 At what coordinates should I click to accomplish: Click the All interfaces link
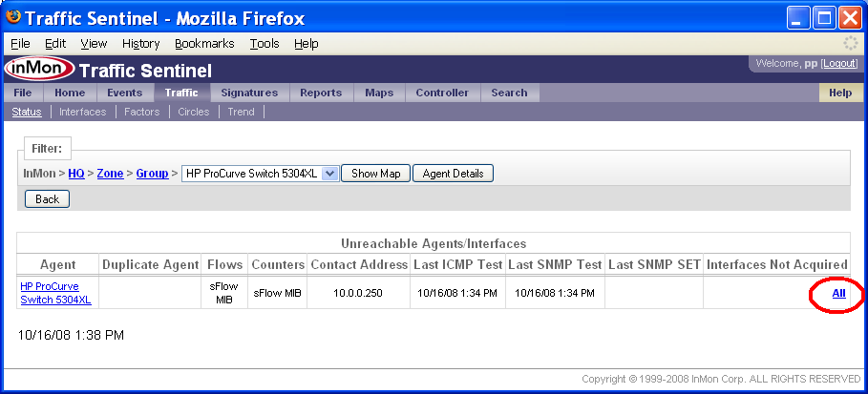coord(838,293)
